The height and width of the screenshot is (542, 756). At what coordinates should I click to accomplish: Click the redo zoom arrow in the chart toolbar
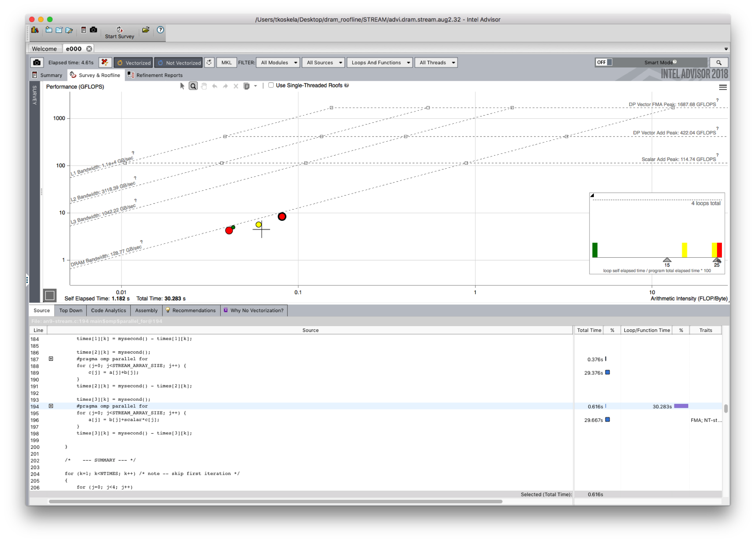pos(225,86)
